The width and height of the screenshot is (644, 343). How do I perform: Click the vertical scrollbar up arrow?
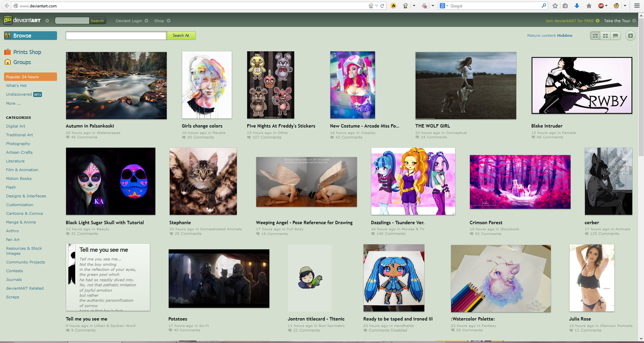(x=641, y=15)
